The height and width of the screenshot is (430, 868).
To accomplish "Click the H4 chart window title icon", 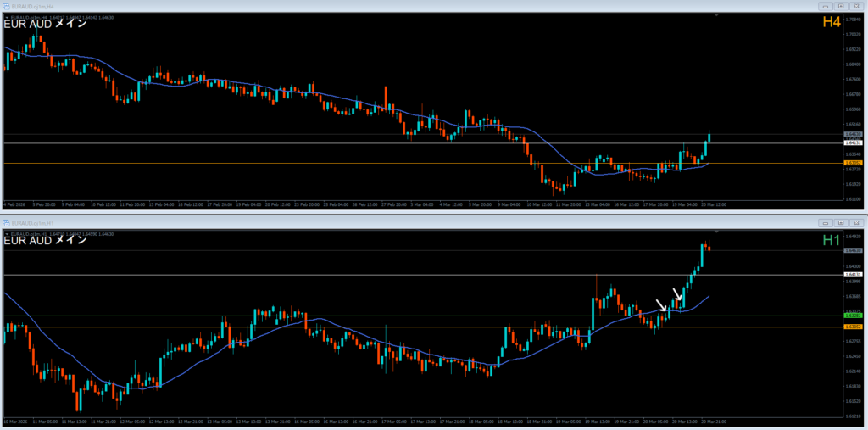I will 7,6.
